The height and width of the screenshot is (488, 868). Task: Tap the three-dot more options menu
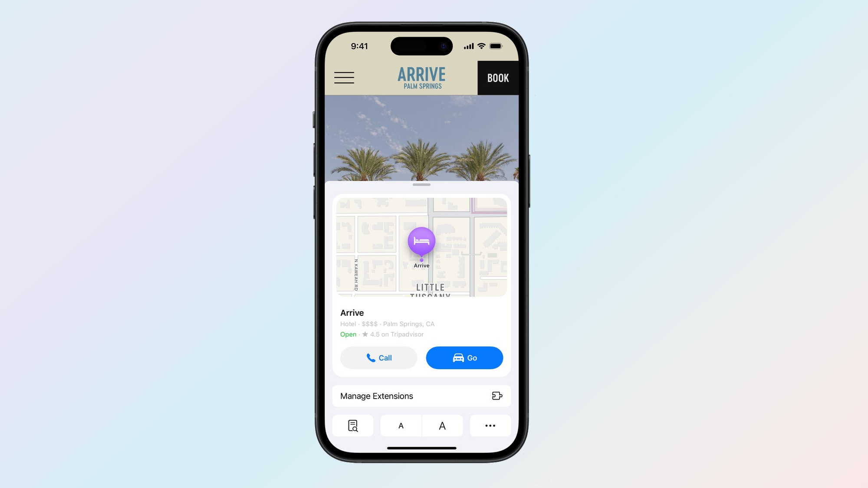(x=490, y=426)
